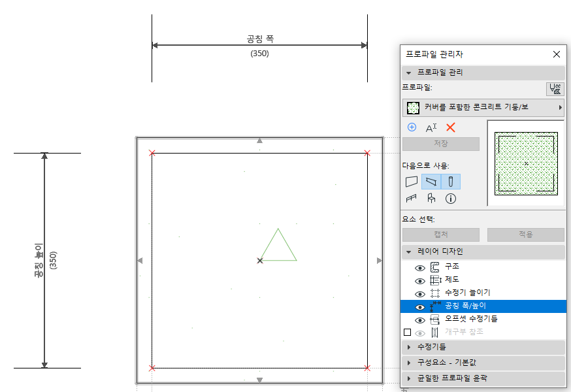Collapse the 프로파일 관리 section

click(483, 73)
